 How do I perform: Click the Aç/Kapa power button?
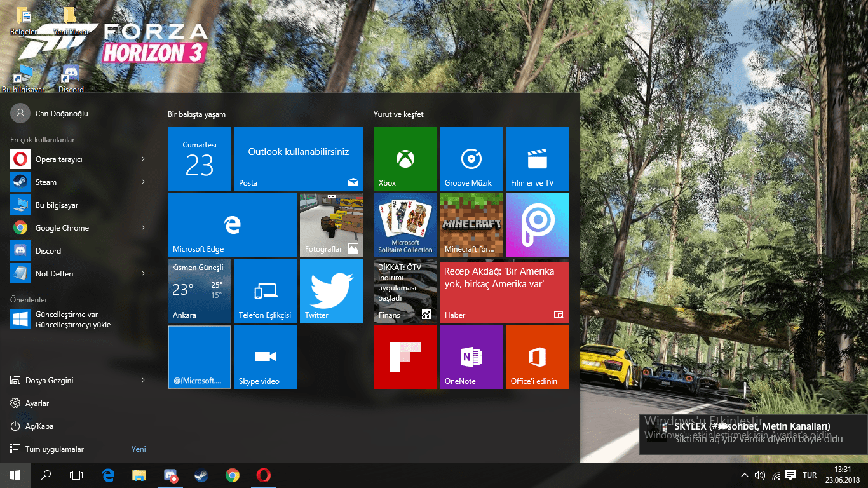(x=79, y=426)
